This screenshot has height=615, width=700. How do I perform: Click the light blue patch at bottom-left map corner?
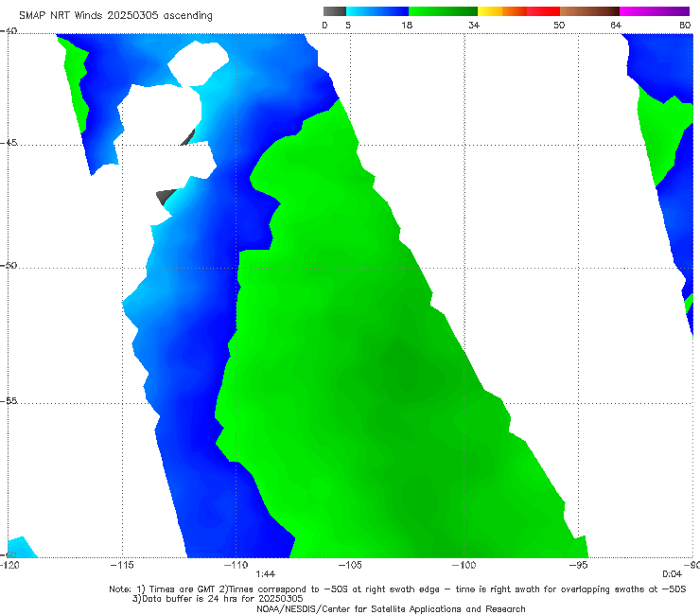(20, 548)
